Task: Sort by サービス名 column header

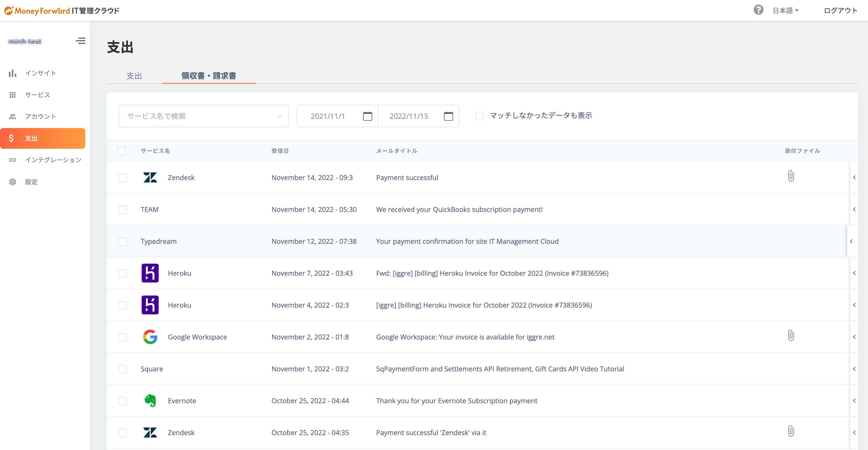Action: pyautogui.click(x=155, y=151)
